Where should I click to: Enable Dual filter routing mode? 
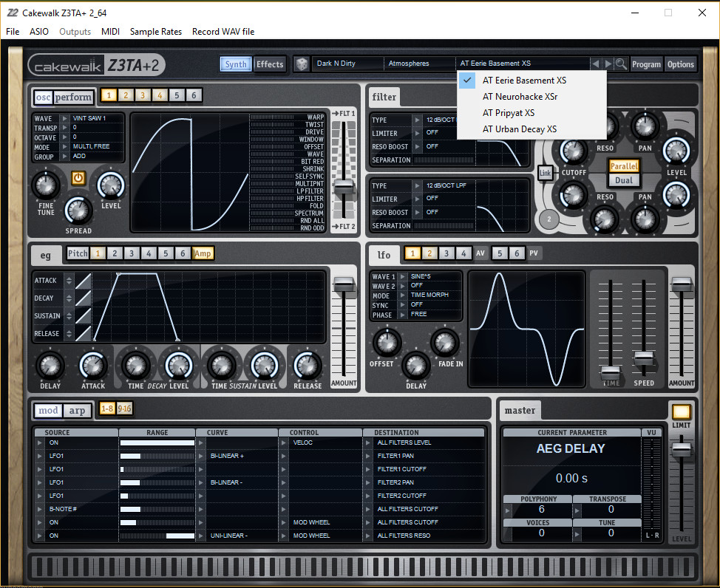click(x=625, y=180)
